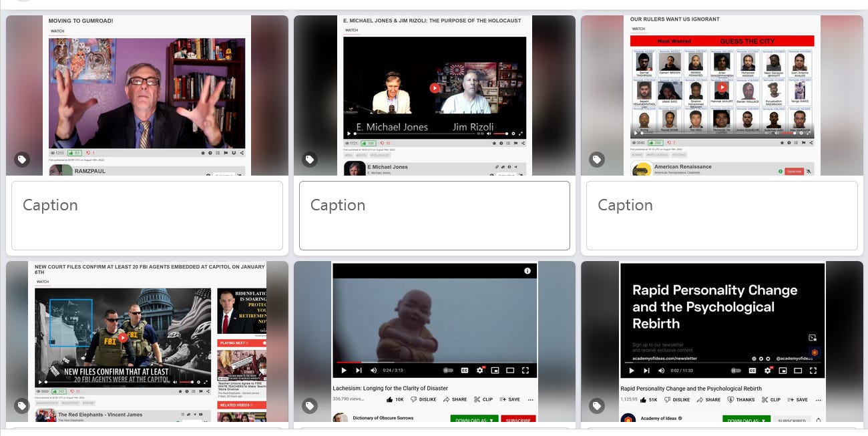Click tag icon on Lachesism image
This screenshot has height=436, width=868.
coord(310,405)
